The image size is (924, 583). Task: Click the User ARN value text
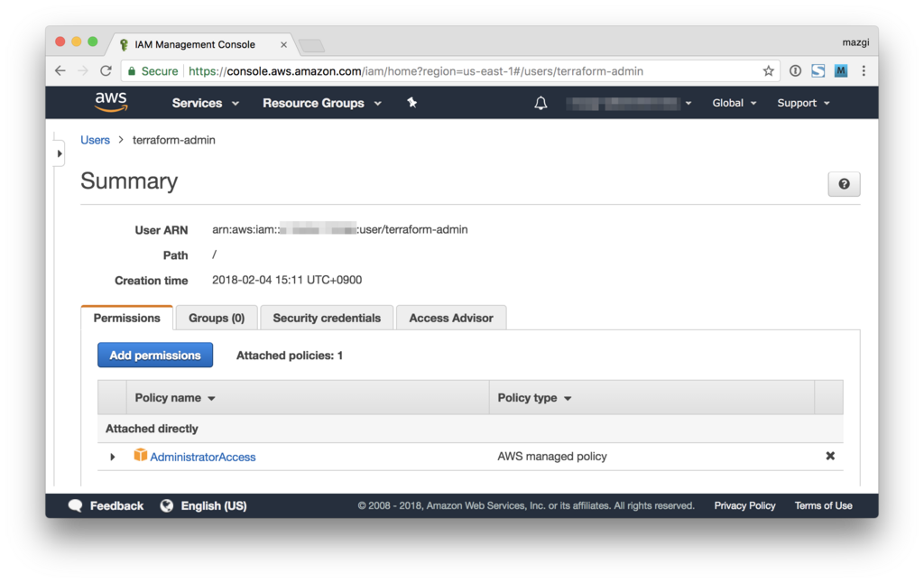(x=340, y=229)
